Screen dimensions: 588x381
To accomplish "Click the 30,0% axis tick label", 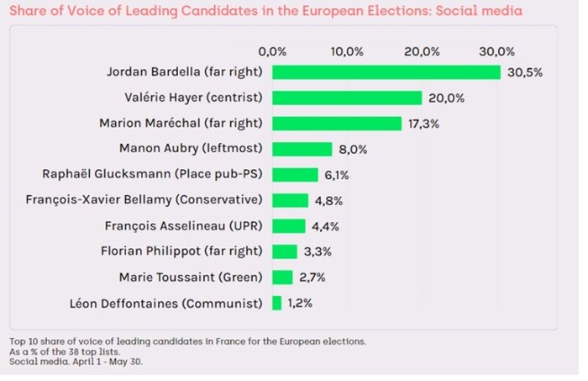I will click(497, 51).
